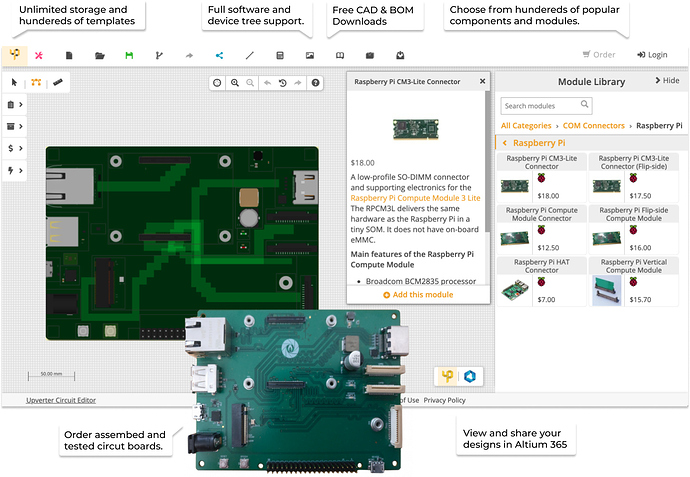Click the Module Library title
The width and height of the screenshot is (690, 477).
tap(591, 82)
